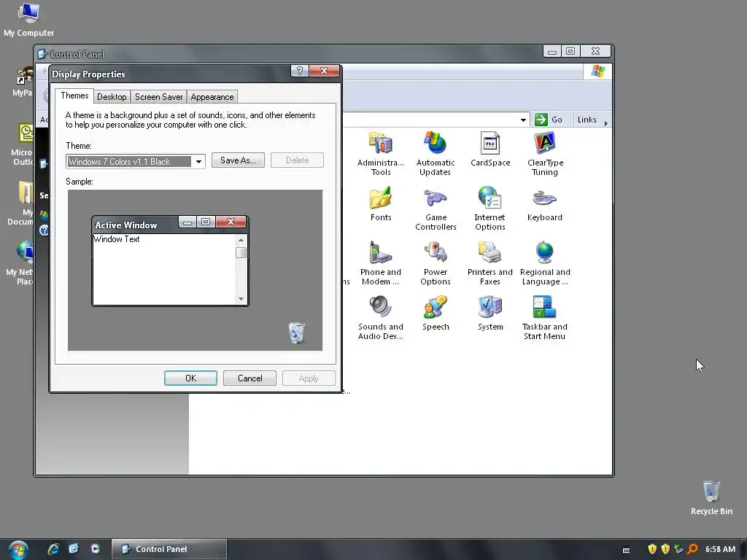
Task: Switch to the Screen Saver tab
Action: point(158,97)
